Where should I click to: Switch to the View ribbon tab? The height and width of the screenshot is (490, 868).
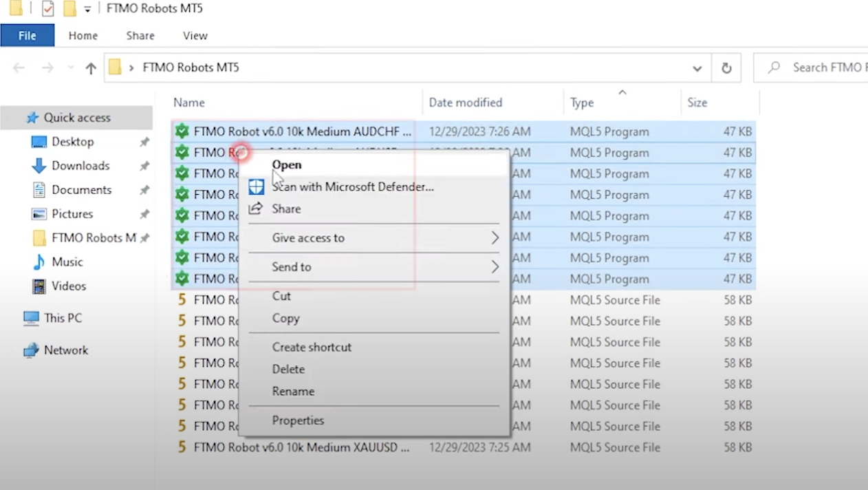click(x=195, y=35)
